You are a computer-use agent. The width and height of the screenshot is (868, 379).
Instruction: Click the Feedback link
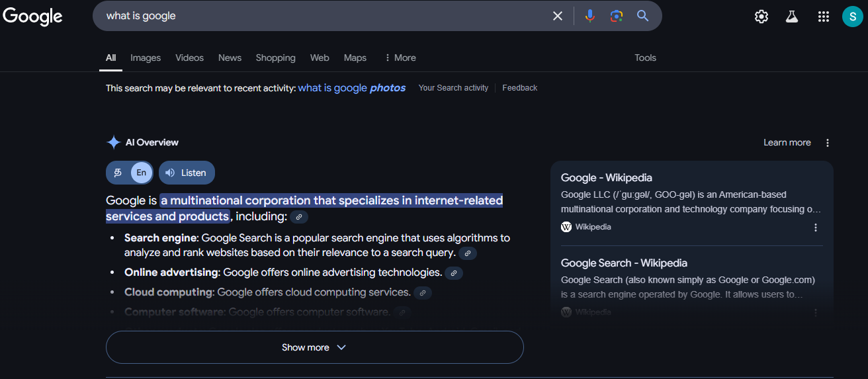(520, 88)
